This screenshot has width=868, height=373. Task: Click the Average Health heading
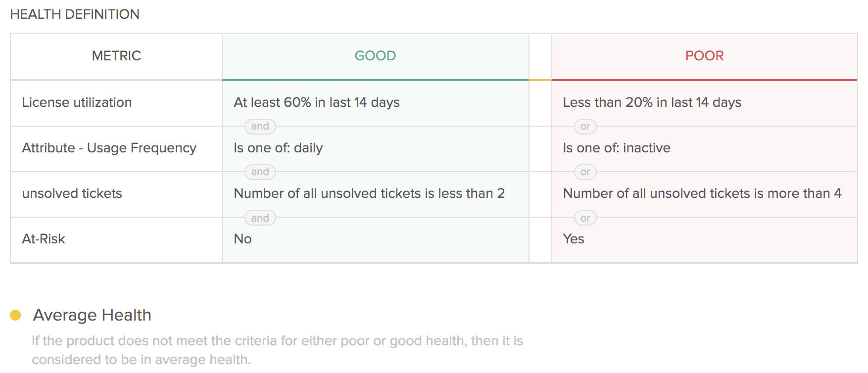92,315
